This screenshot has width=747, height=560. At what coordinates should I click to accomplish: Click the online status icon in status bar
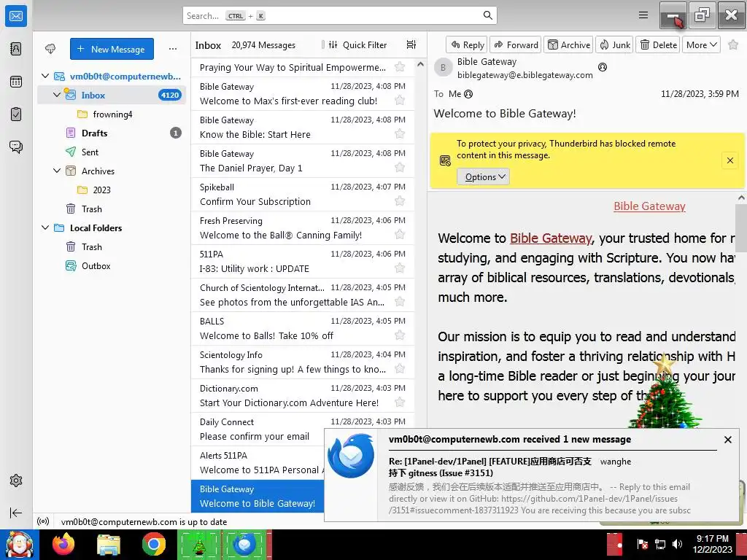click(x=43, y=521)
